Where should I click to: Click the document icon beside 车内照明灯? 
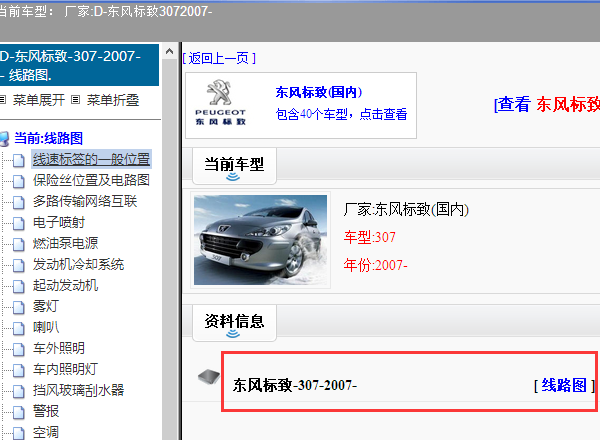pyautogui.click(x=18, y=371)
